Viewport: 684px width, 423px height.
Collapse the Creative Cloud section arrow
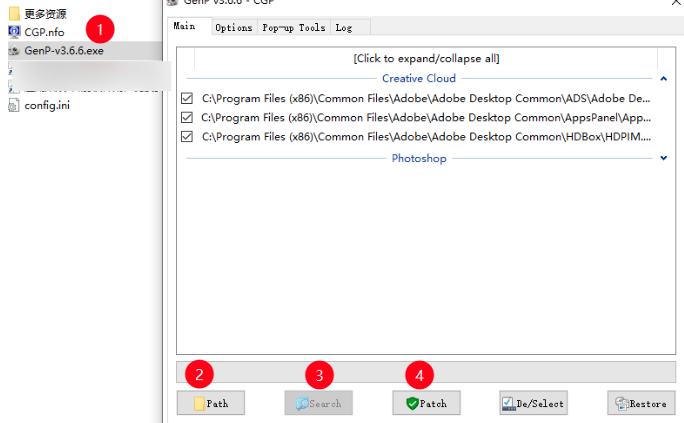click(663, 78)
